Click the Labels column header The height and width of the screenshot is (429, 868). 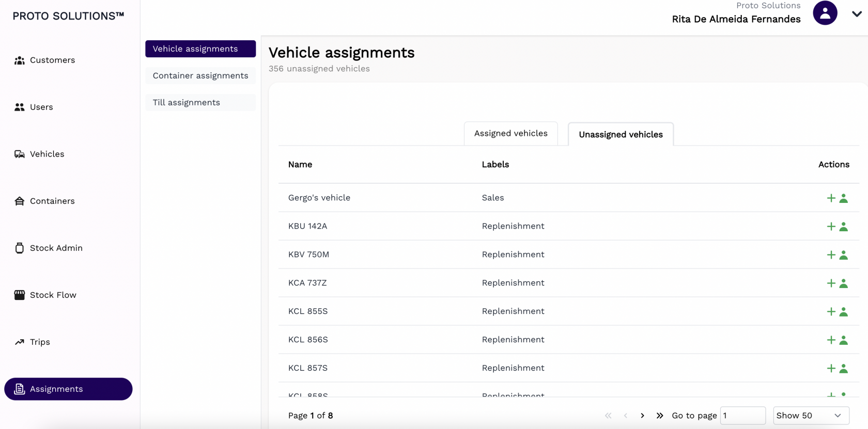click(x=495, y=165)
